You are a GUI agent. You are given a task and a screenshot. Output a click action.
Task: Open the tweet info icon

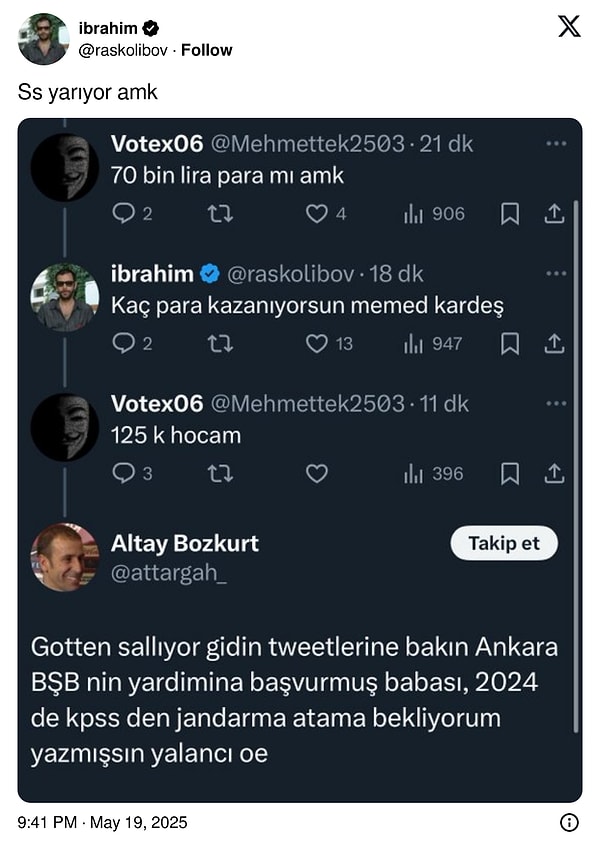tap(568, 823)
